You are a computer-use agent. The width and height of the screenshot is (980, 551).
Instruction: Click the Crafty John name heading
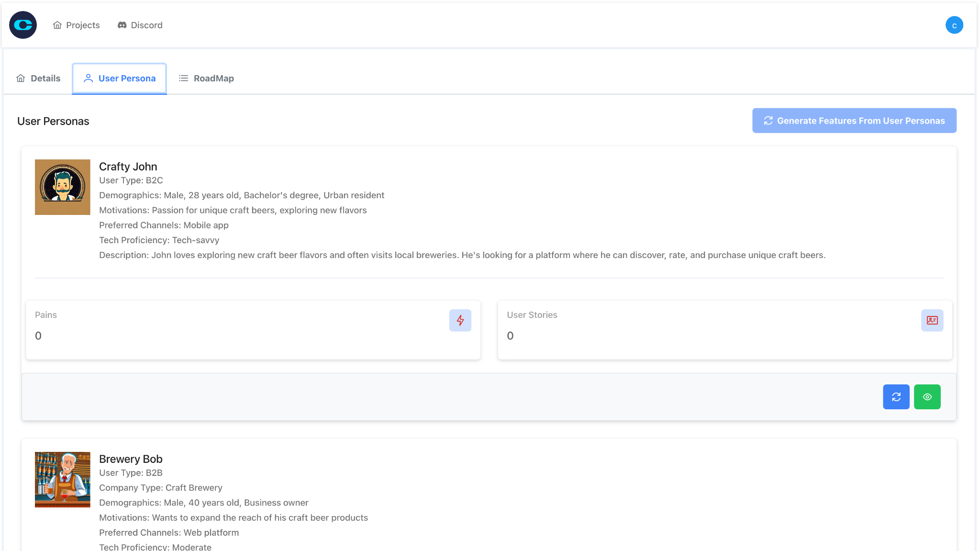click(128, 167)
